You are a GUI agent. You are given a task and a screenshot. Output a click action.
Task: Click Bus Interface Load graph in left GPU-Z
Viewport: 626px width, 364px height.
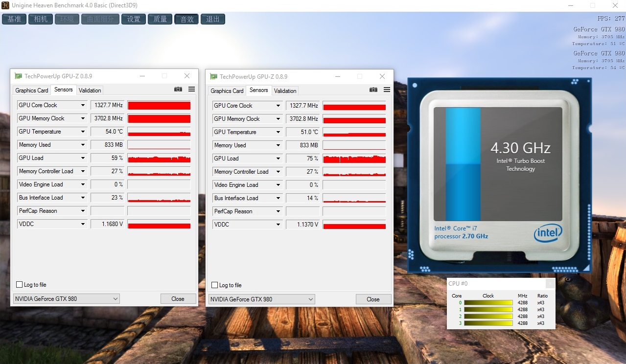[159, 198]
